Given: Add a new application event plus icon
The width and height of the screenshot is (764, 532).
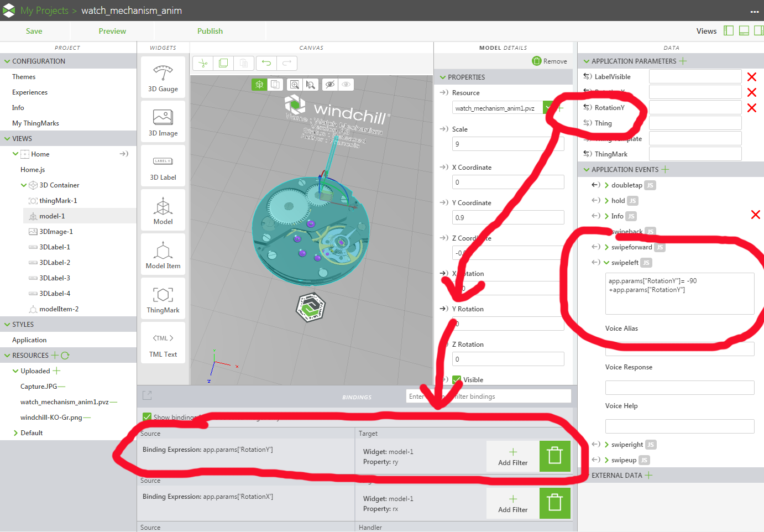Looking at the screenshot, I should click(665, 169).
